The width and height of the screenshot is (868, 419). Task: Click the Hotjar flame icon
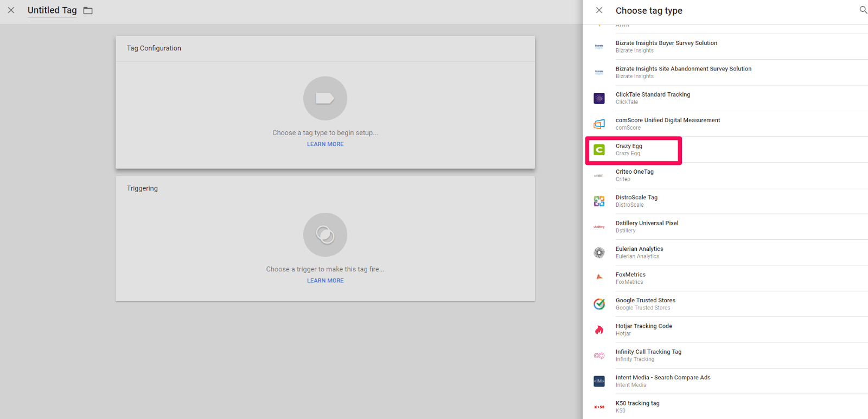pyautogui.click(x=599, y=329)
